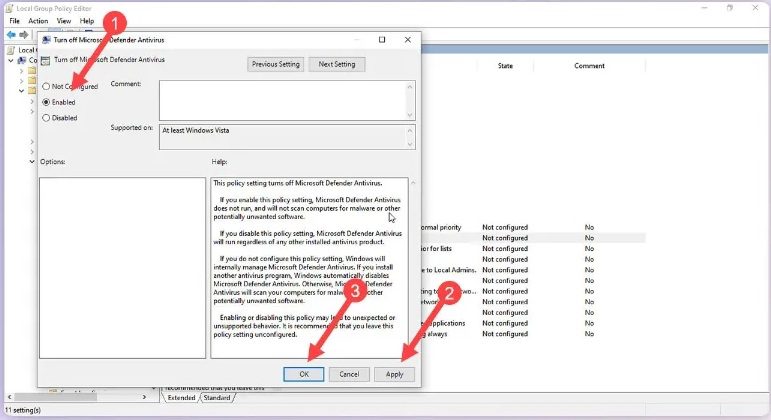This screenshot has height=420, width=771.
Task: Click the setting icon beside the dialog's policy name
Action: [x=46, y=60]
